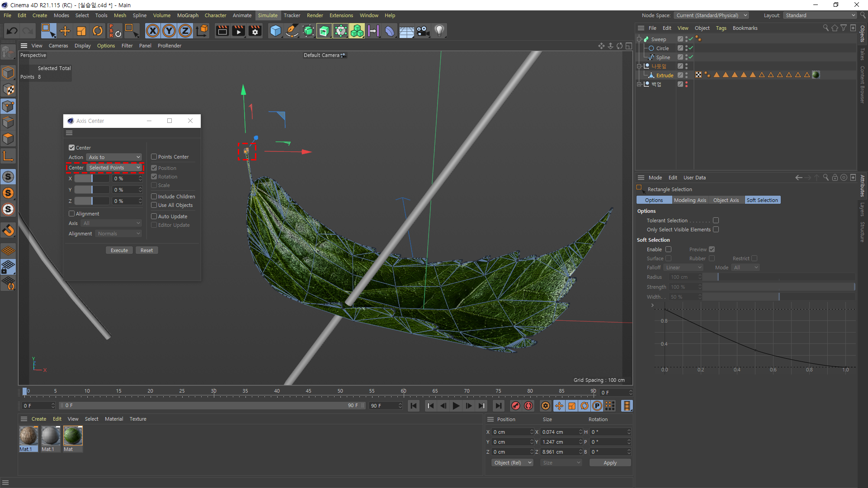Enable Soft Selection checkbox
The image size is (868, 488).
(669, 249)
